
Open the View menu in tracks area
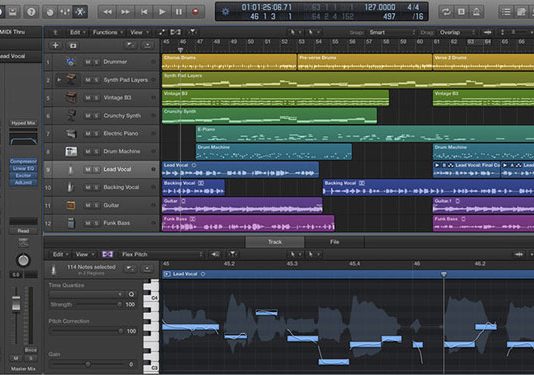139,32
